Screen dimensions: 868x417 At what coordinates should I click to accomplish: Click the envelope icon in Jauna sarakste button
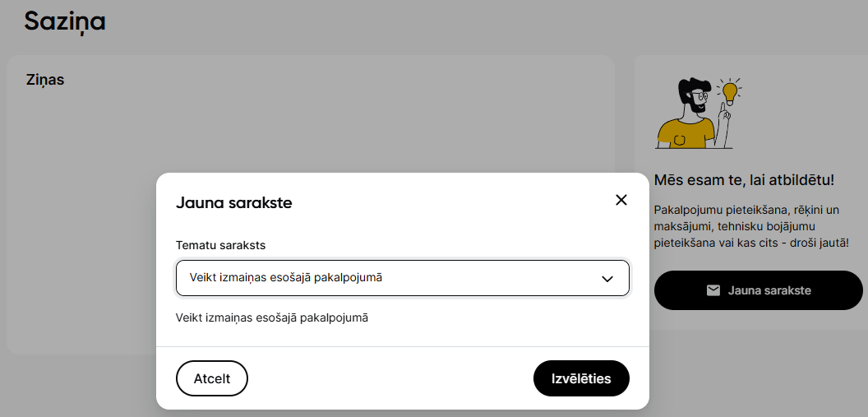coord(713,290)
